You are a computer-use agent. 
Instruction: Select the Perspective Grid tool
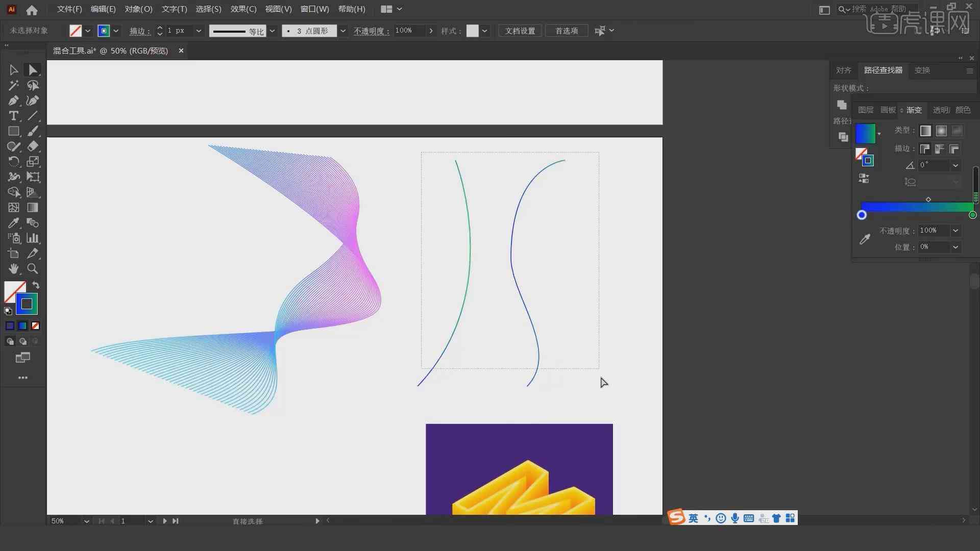point(33,192)
